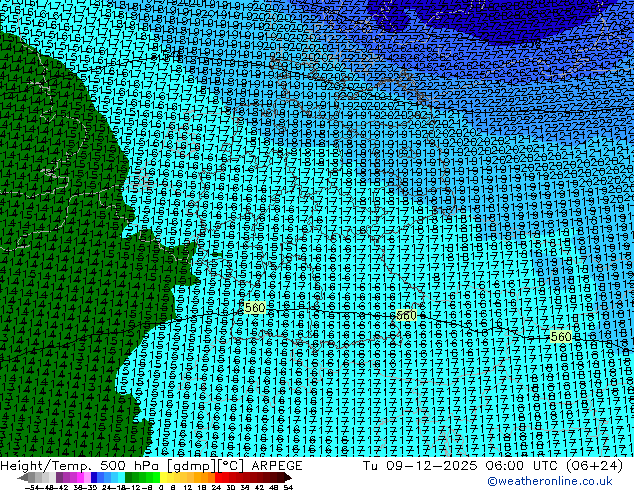Click the left 560 contour label
The height and width of the screenshot is (490, 634).
point(255,308)
